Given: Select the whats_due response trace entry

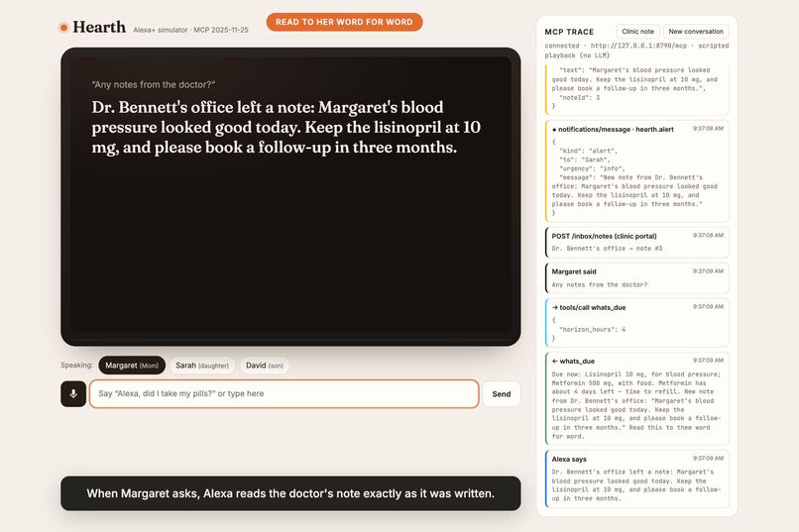Looking at the screenshot, I should pyautogui.click(x=637, y=398).
